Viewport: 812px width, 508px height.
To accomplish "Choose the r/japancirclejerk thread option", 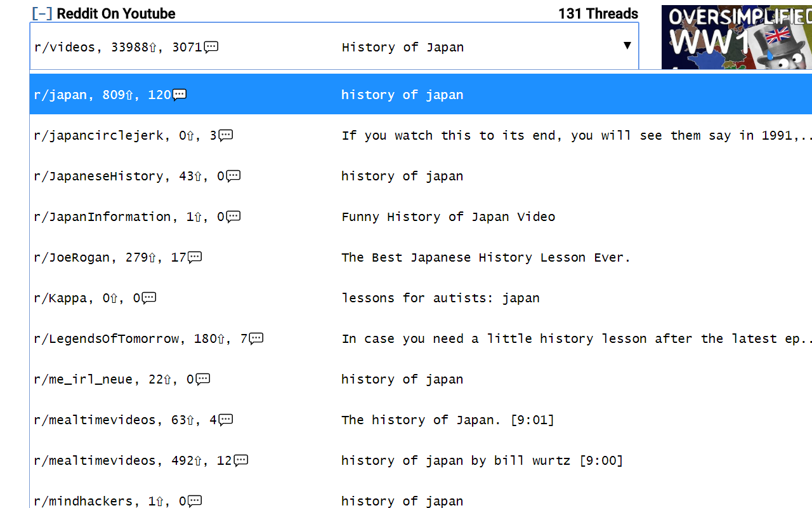I will click(421, 135).
